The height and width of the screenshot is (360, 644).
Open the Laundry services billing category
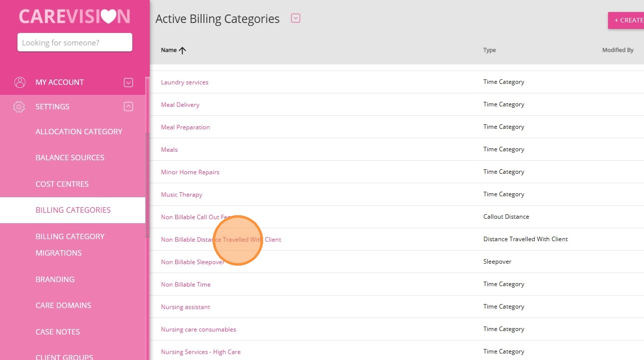[x=185, y=82]
